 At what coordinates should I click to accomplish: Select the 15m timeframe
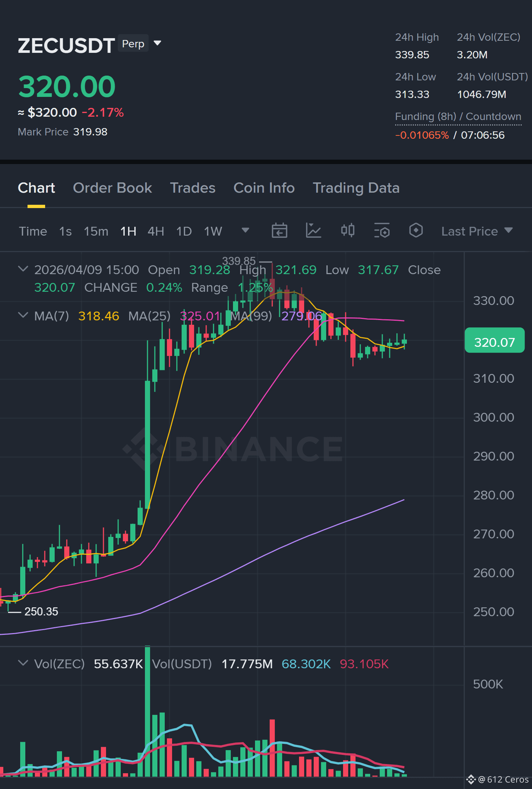(96, 231)
